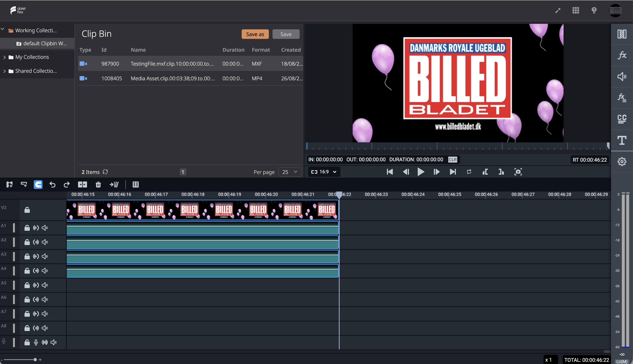Click the Save button
Screen dimensions: 633x364
(286, 34)
